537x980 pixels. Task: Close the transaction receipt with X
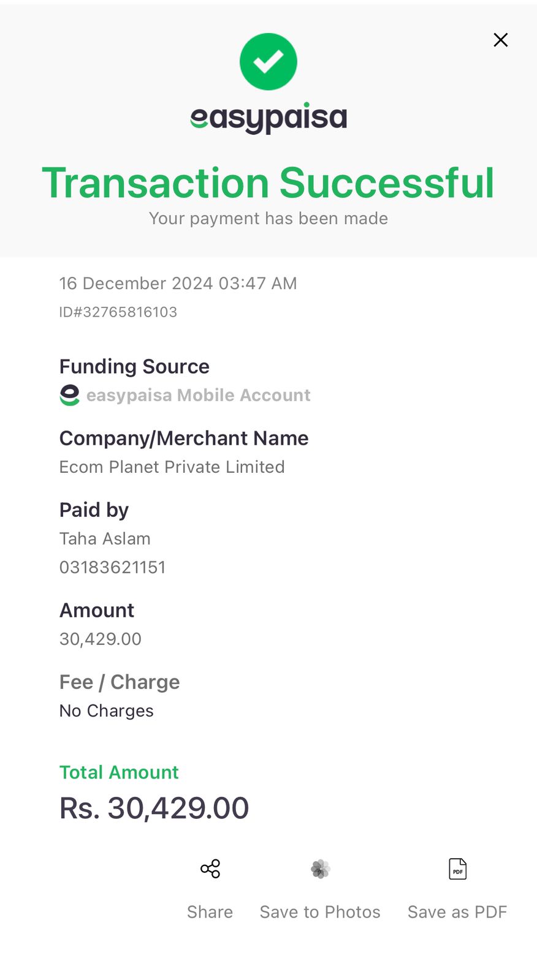(501, 40)
